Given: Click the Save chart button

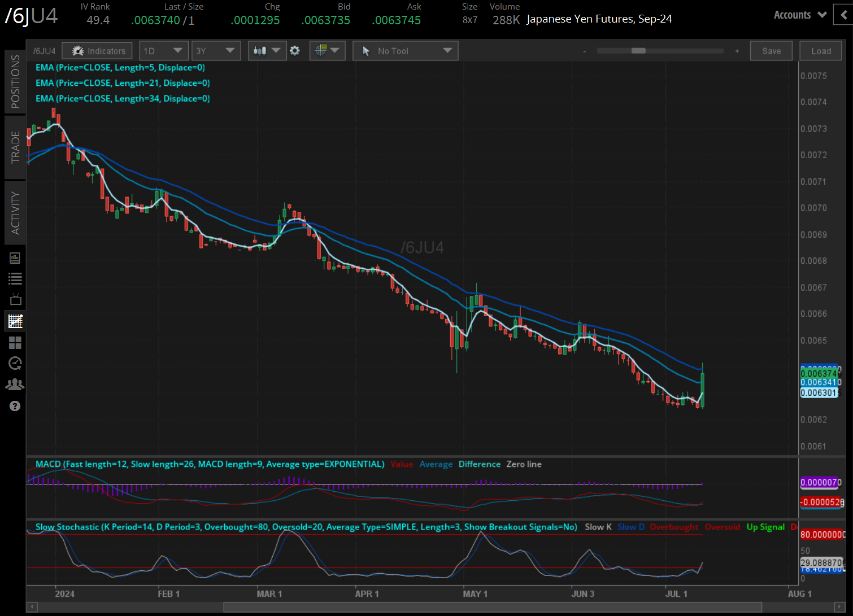Looking at the screenshot, I should (771, 51).
